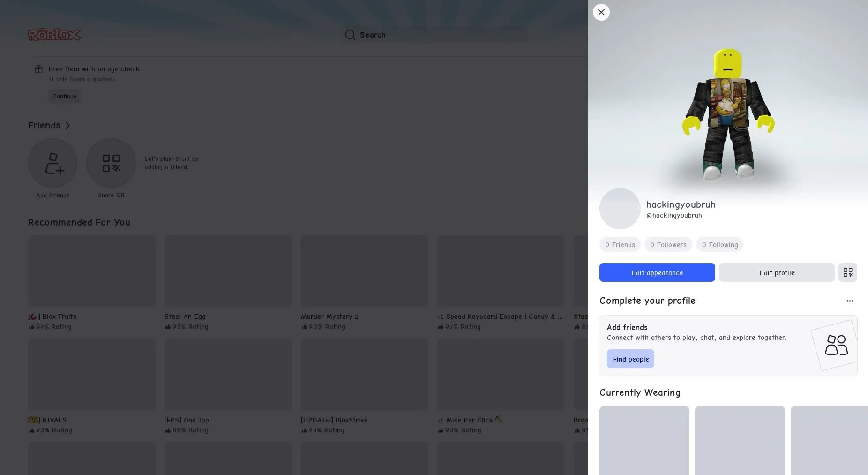Click the Roblox logo
The height and width of the screenshot is (475, 868).
54,35
